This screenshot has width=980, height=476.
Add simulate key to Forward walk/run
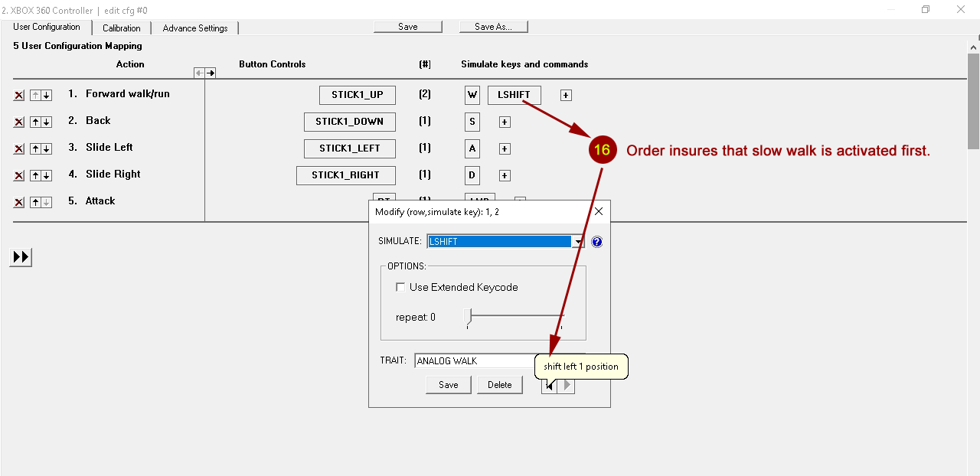pos(566,96)
